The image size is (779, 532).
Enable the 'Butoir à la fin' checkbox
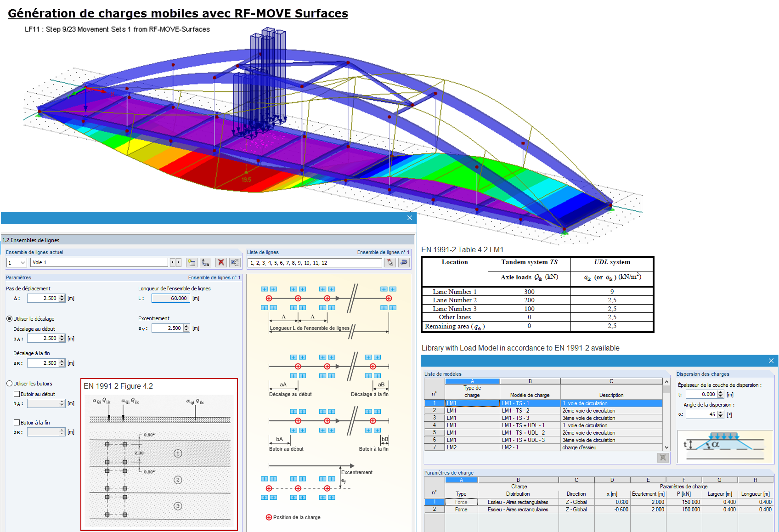[x=17, y=423]
